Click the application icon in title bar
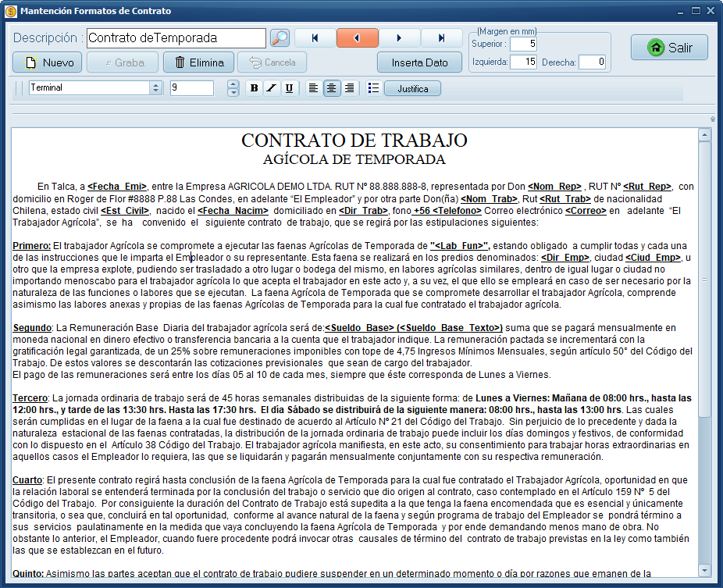The width and height of the screenshot is (723, 588). [11, 11]
